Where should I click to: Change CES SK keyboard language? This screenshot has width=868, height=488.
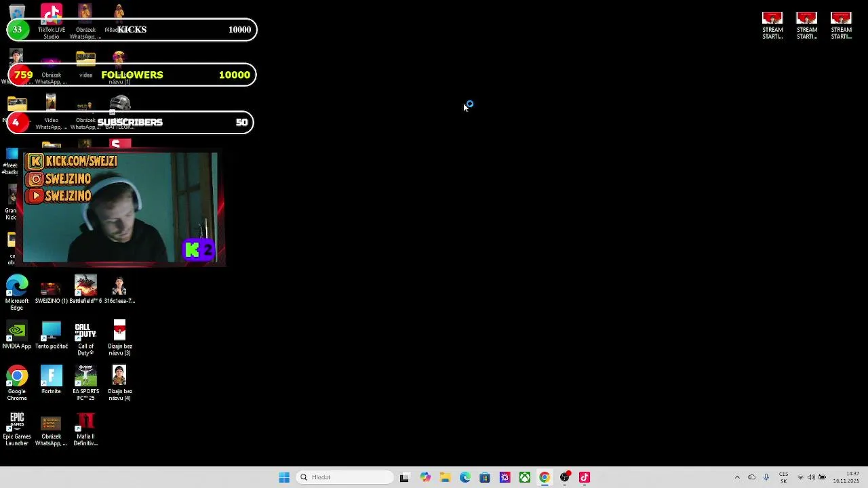point(783,477)
